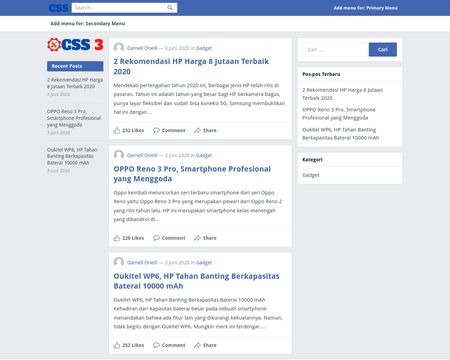Click Darnell Oneill author on first post
450x360 pixels.
coord(142,48)
